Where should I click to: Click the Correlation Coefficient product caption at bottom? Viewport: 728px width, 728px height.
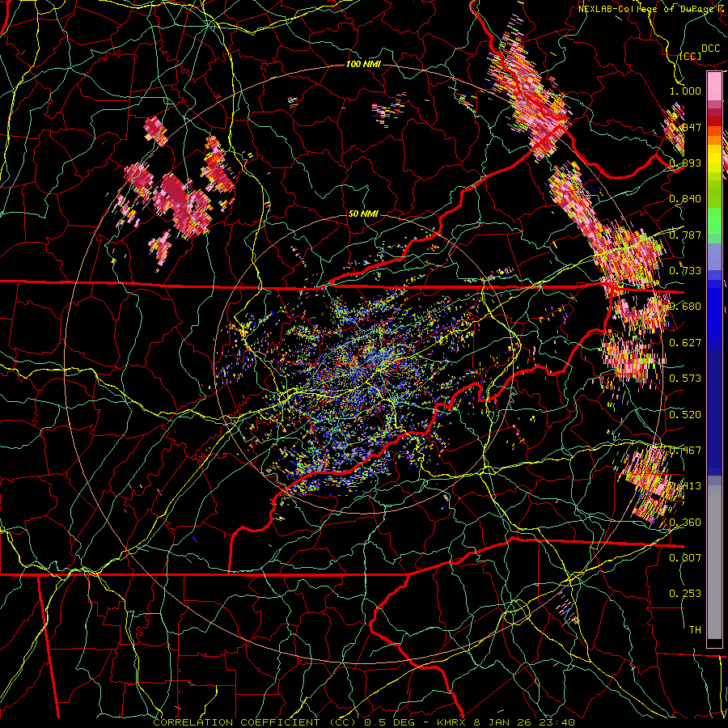click(x=364, y=722)
